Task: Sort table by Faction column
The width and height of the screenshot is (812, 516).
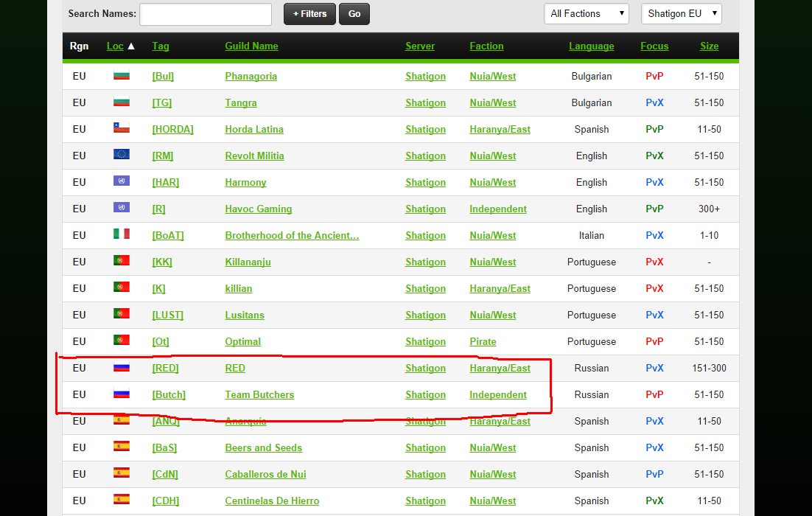Action: pyautogui.click(x=486, y=46)
